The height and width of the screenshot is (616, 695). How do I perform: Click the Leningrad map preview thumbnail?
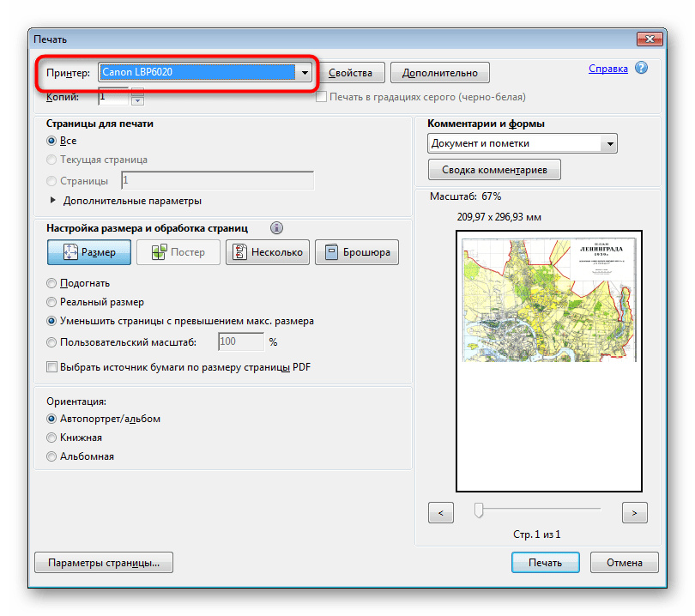pos(549,300)
